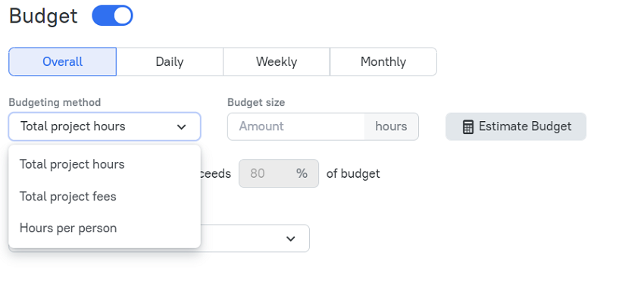Click the hours unit suffix box
Screen dimensions: 644x283
(x=392, y=126)
